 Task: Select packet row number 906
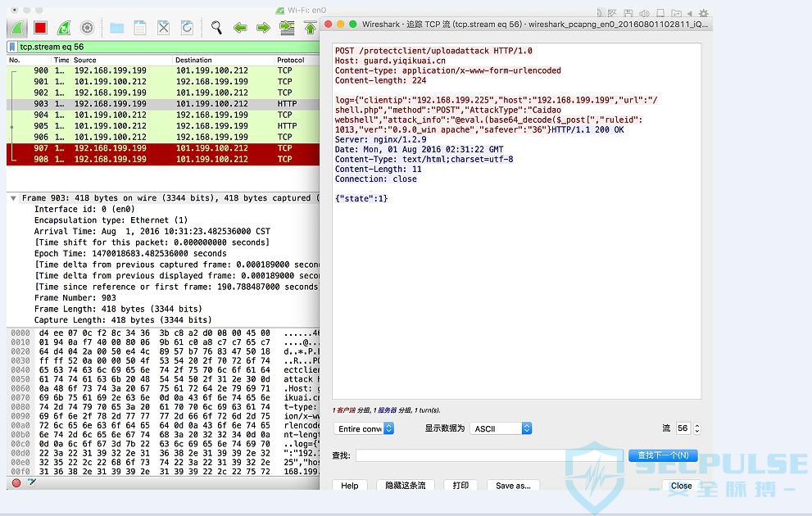click(x=163, y=137)
